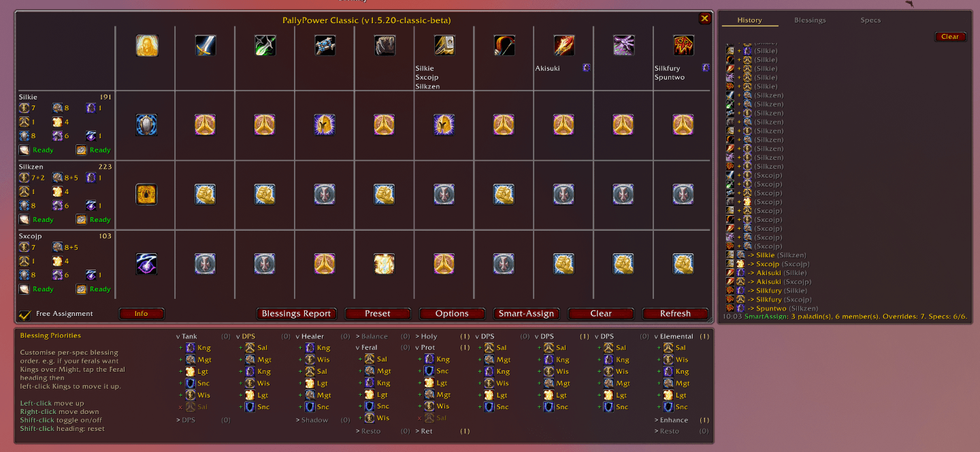Open the Blessings Report
Screen dimensions: 980x452
click(296, 314)
